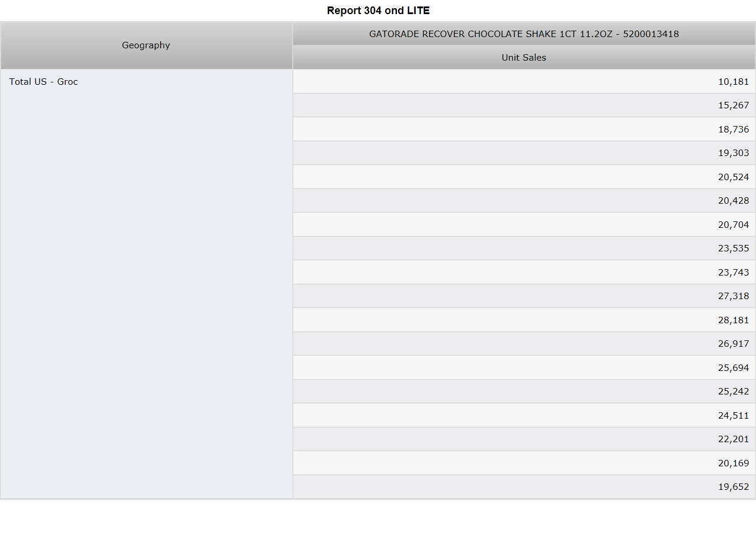Select the 19,652 last row cell

pyautogui.click(x=524, y=487)
